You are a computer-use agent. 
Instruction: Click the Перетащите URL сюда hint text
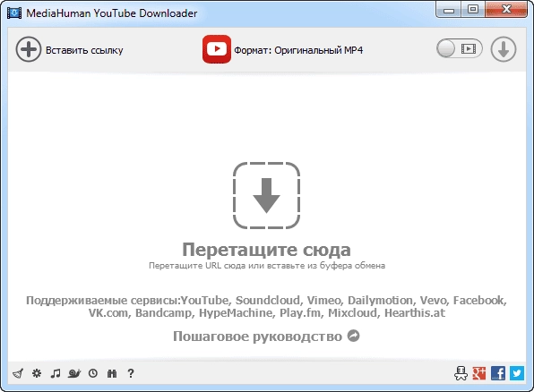point(267,266)
